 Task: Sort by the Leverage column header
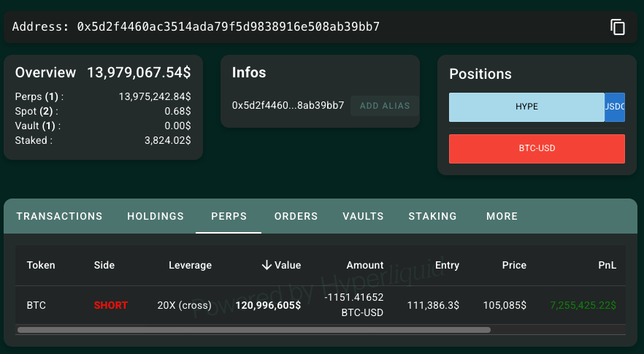(190, 265)
